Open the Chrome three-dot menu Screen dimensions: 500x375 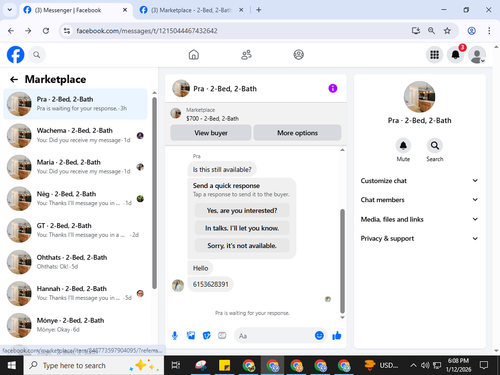(x=489, y=31)
